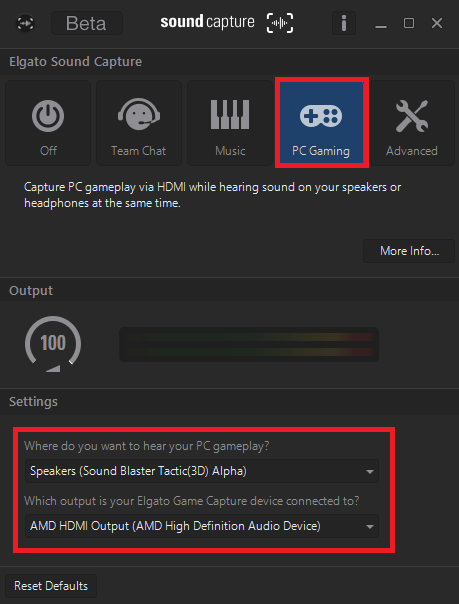459x604 pixels.
Task: Open Speakers (Sound Blaster Tactic(3D) Alpha) combo box
Action: tap(202, 471)
